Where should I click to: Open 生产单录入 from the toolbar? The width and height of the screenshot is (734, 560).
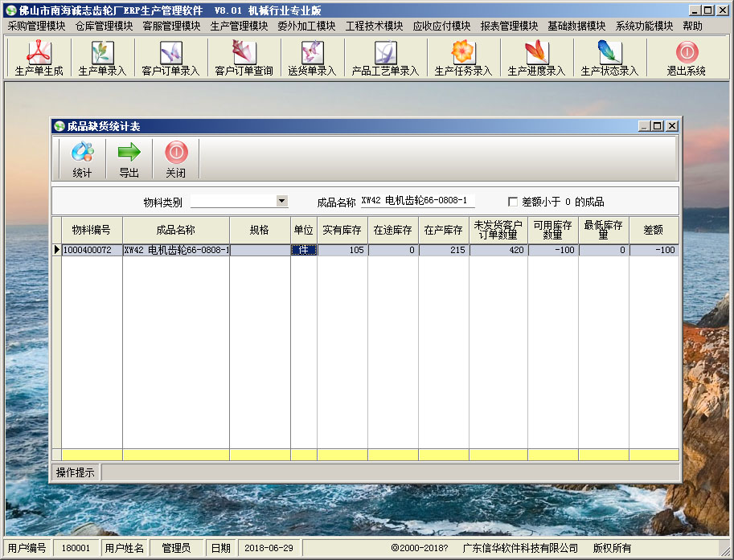coord(102,57)
